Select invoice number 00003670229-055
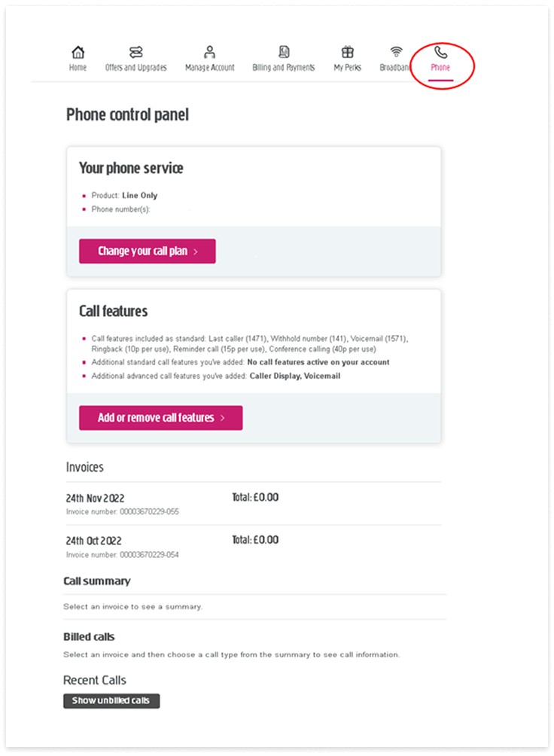The image size is (554, 756). (121, 511)
